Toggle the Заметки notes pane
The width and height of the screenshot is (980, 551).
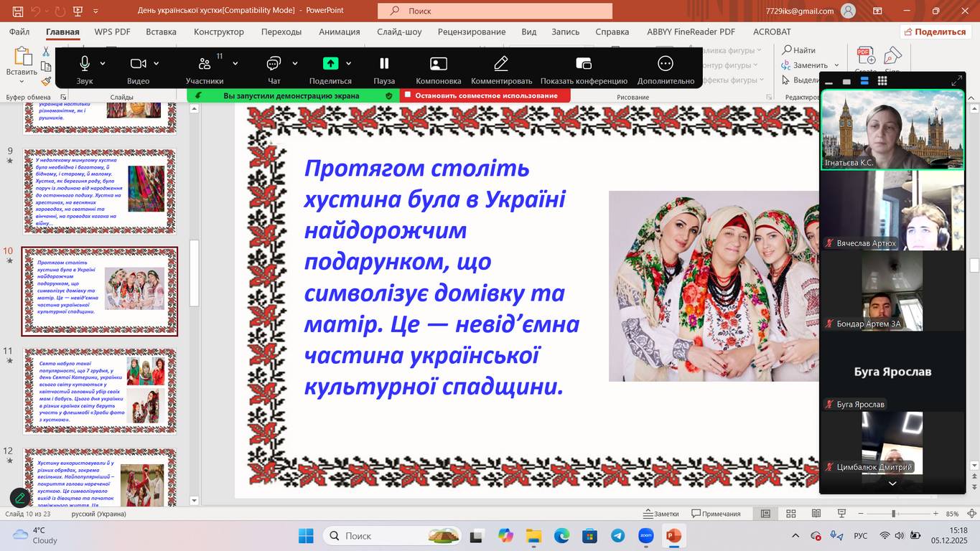[661, 514]
